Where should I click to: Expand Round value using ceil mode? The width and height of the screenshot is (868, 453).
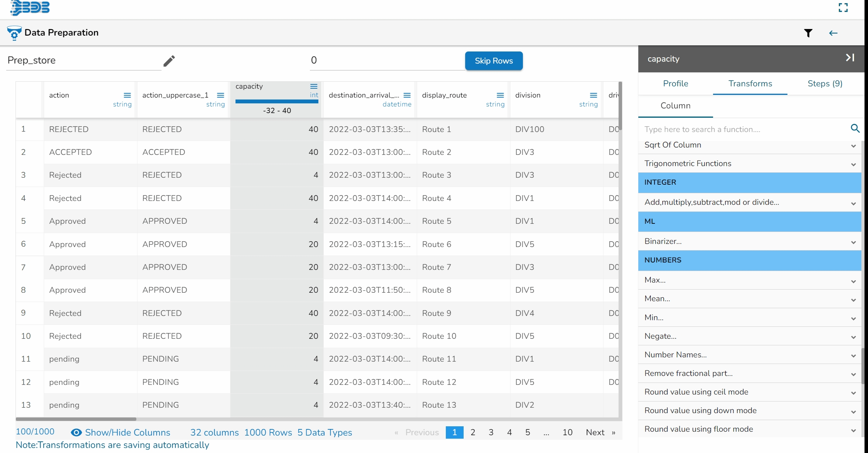pos(853,393)
